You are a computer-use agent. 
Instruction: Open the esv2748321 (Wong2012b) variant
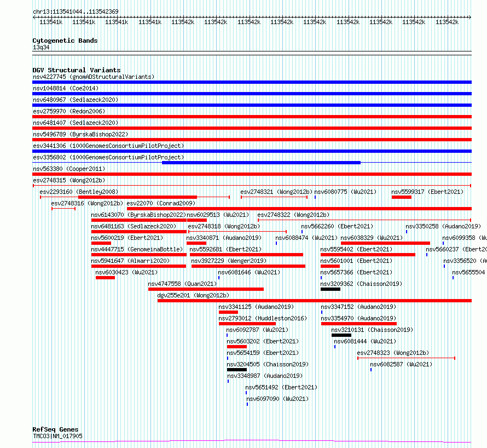(x=276, y=192)
